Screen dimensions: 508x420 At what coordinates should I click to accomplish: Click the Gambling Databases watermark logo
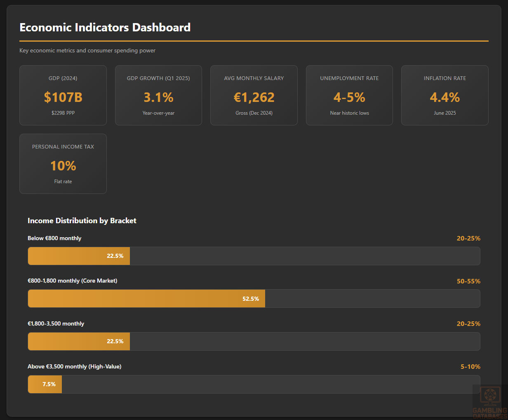tap(489, 402)
